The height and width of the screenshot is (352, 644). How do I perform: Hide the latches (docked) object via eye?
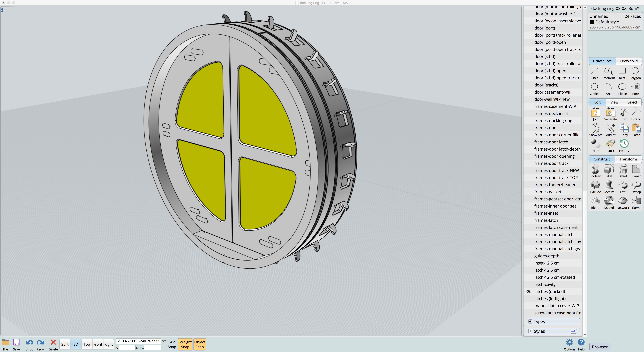click(x=529, y=291)
